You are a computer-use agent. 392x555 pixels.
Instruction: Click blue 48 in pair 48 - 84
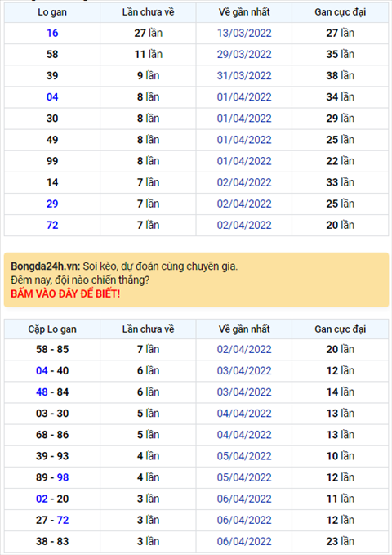(42, 392)
